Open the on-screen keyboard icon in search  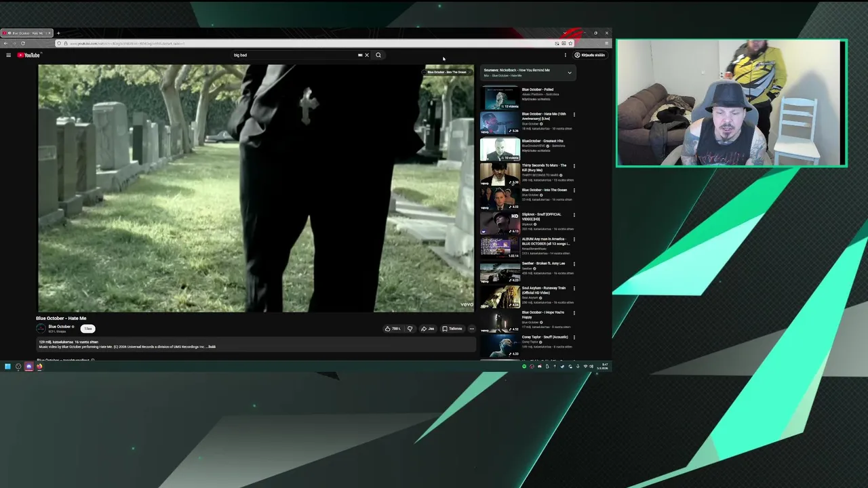tap(360, 55)
